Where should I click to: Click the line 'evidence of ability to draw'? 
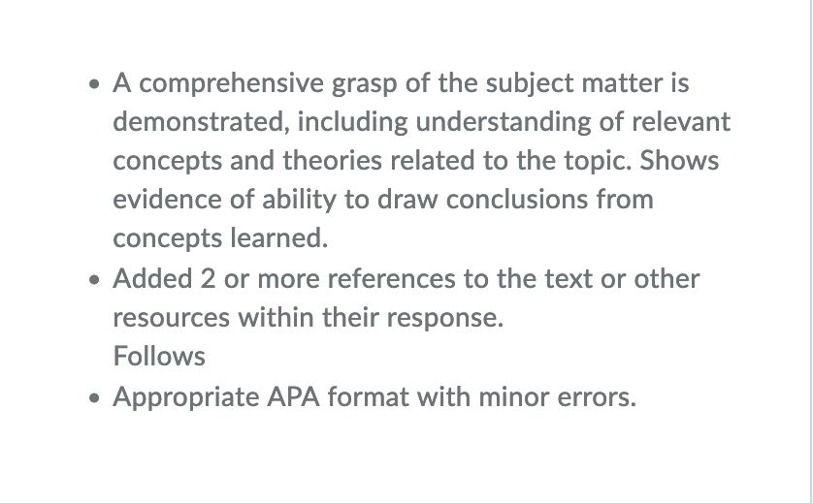383,200
